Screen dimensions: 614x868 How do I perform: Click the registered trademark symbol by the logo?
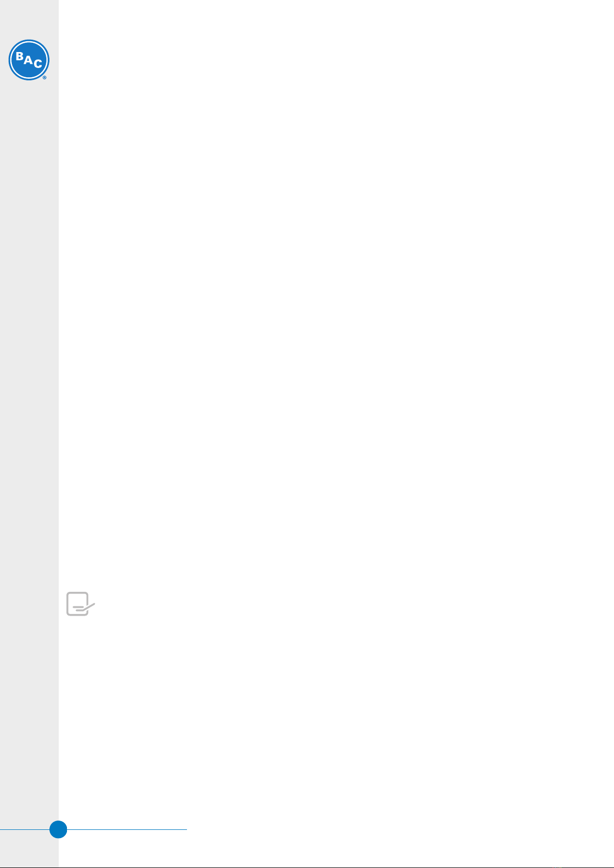[45, 78]
